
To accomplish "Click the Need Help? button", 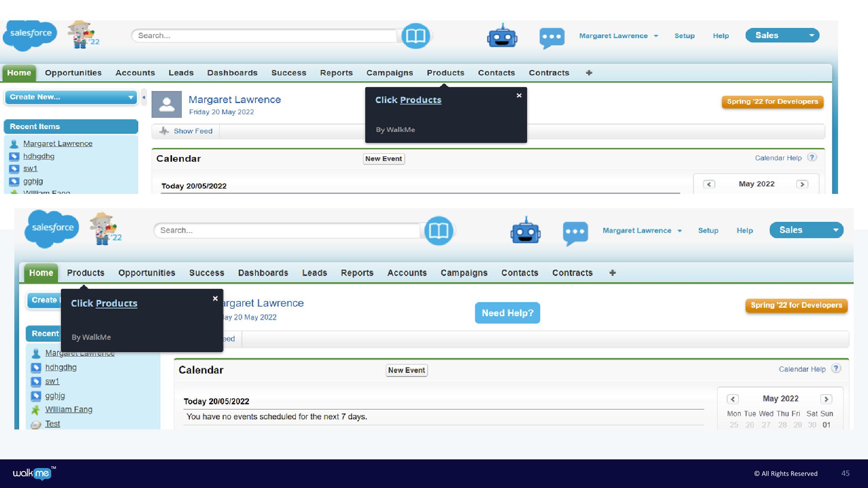I will 507,313.
